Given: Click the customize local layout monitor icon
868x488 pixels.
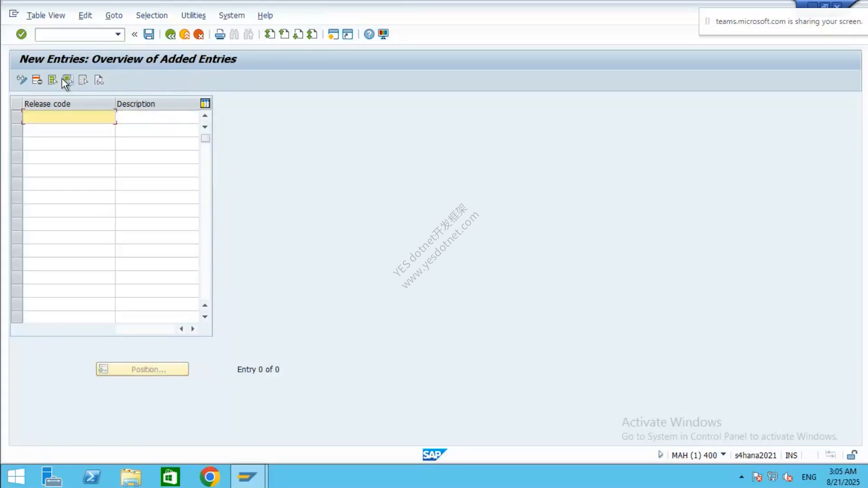Looking at the screenshot, I should pos(383,34).
